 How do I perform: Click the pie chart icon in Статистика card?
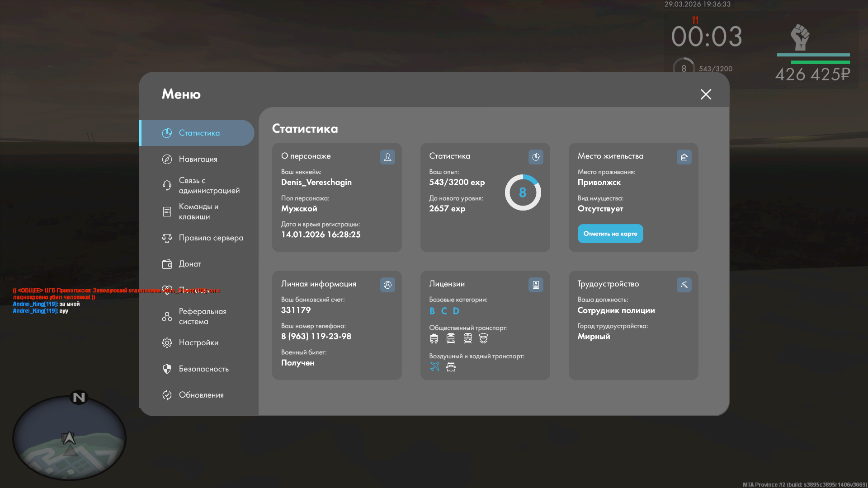click(x=536, y=157)
